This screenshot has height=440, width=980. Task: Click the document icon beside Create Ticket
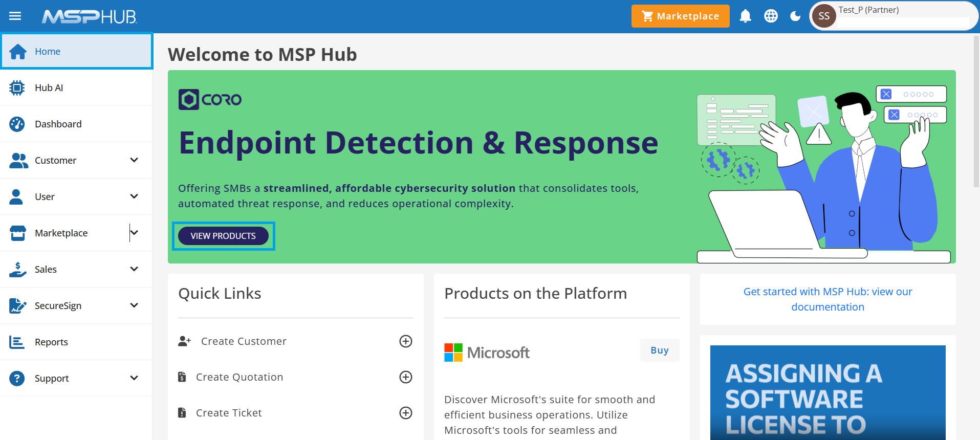pyautogui.click(x=182, y=413)
